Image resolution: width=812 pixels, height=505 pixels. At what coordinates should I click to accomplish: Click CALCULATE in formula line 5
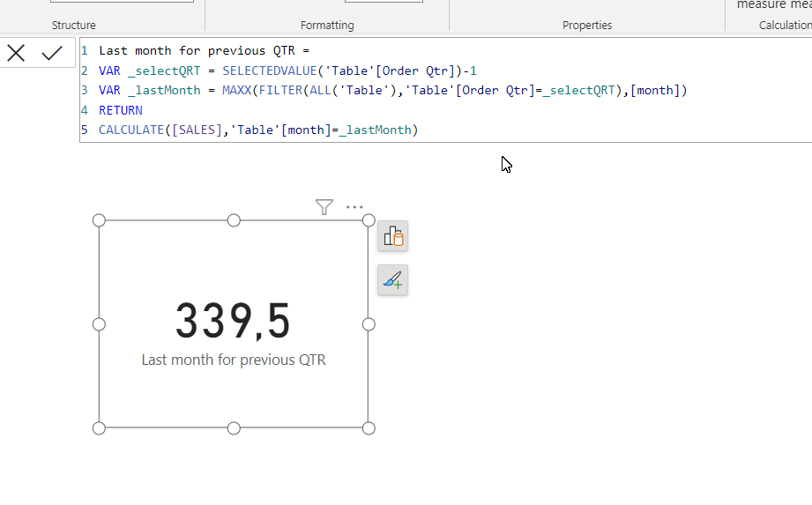[x=131, y=130]
